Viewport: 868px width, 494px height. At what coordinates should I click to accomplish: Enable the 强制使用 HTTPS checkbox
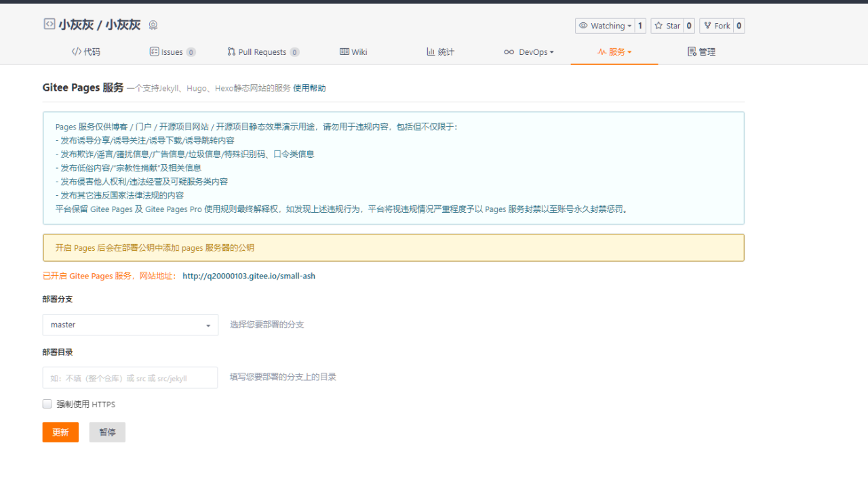click(x=47, y=404)
